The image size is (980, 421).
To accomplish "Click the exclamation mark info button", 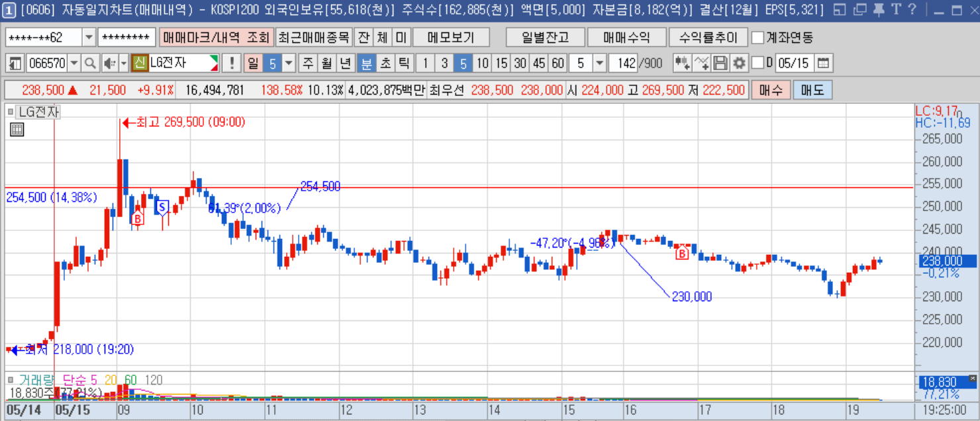I will coord(232,64).
